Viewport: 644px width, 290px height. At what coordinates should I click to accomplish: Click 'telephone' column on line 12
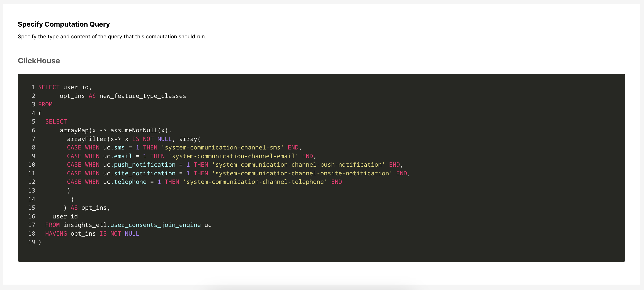[130, 182]
